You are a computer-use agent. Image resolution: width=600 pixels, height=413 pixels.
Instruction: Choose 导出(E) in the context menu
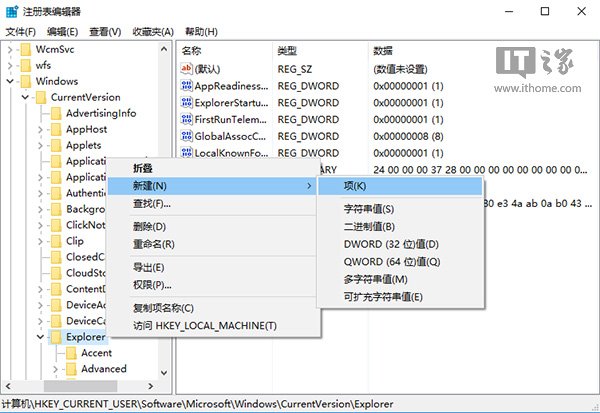pos(212,267)
